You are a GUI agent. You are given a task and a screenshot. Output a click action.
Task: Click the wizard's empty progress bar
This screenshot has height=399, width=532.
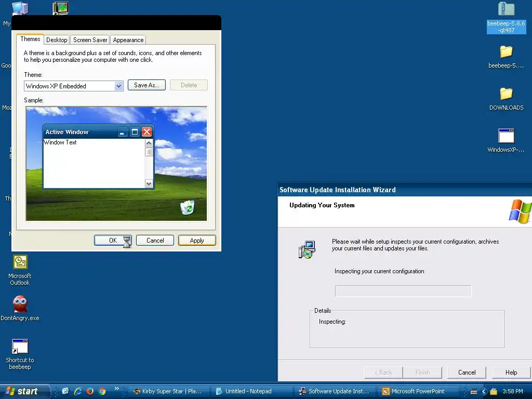click(403, 291)
